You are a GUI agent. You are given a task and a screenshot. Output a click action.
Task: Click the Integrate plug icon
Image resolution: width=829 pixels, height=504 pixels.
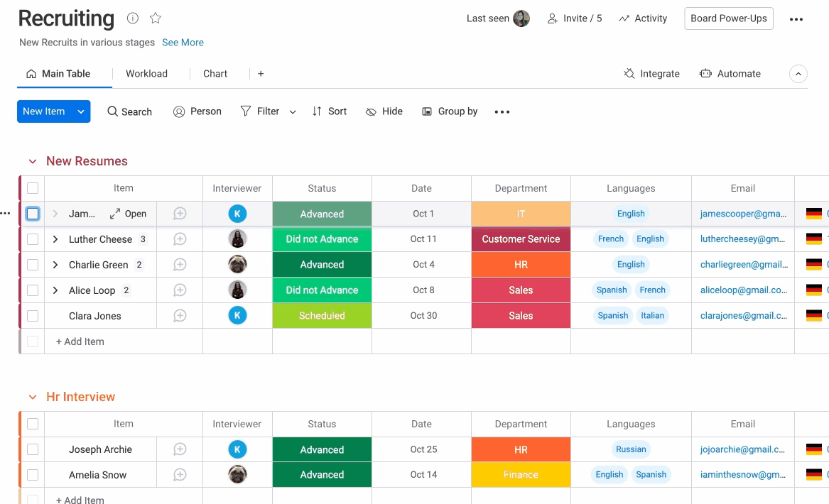pos(629,74)
